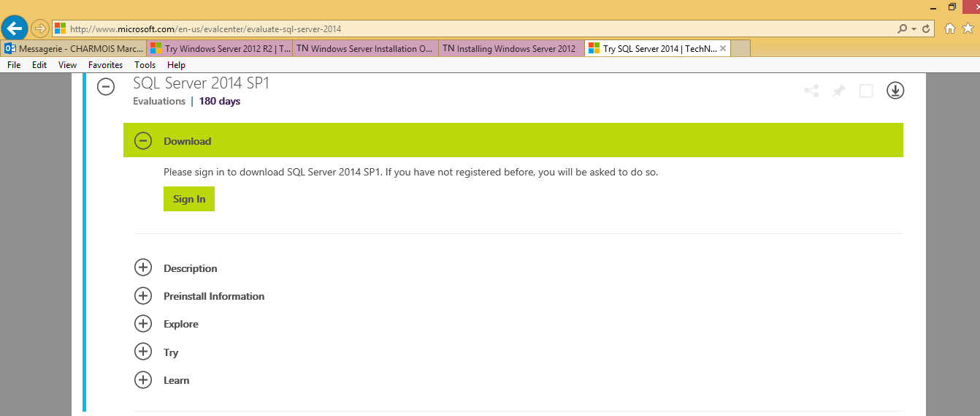The image size is (980, 416).
Task: Click the Outlook icon on Messagerie tab
Action: pyautogui.click(x=10, y=49)
